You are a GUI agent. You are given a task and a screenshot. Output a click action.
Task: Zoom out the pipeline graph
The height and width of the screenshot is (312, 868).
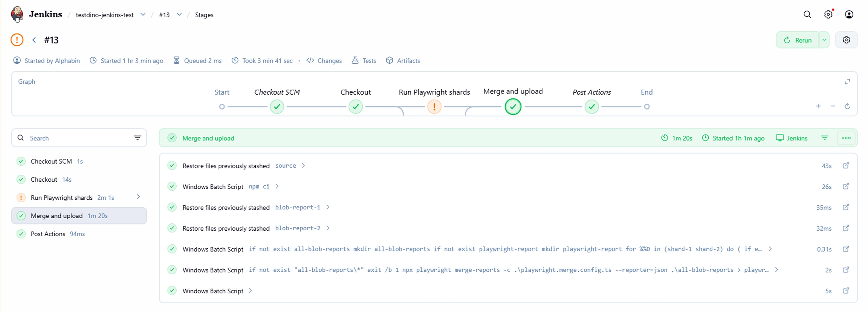tap(833, 106)
